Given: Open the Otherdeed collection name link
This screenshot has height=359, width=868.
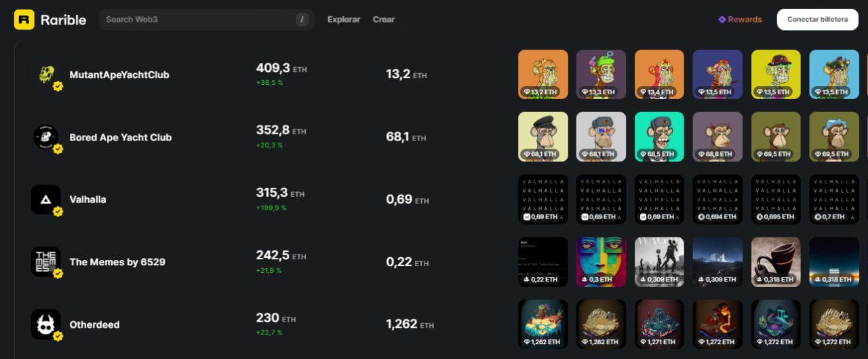Looking at the screenshot, I should pos(94,324).
